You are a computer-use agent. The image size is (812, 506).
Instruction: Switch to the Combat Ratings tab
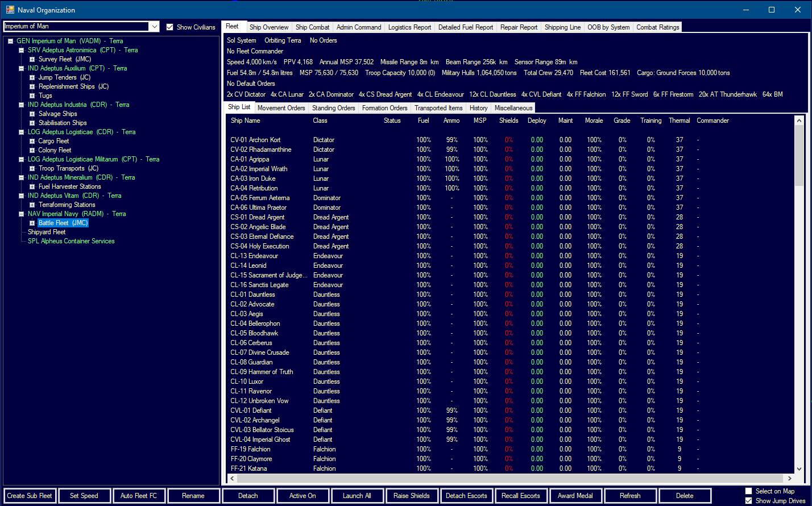[657, 27]
